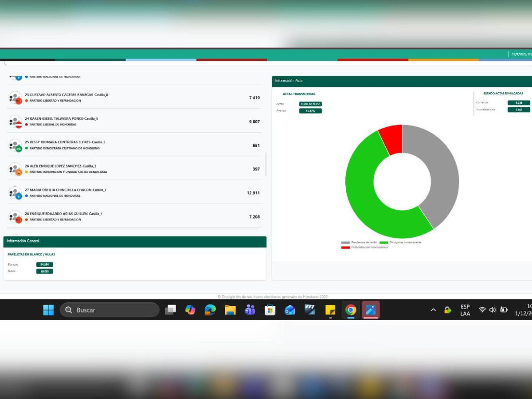The image size is (532, 399).
Task: Click Maria Orfilia Chinchilla Chacon avatar icon
Action: click(x=15, y=193)
